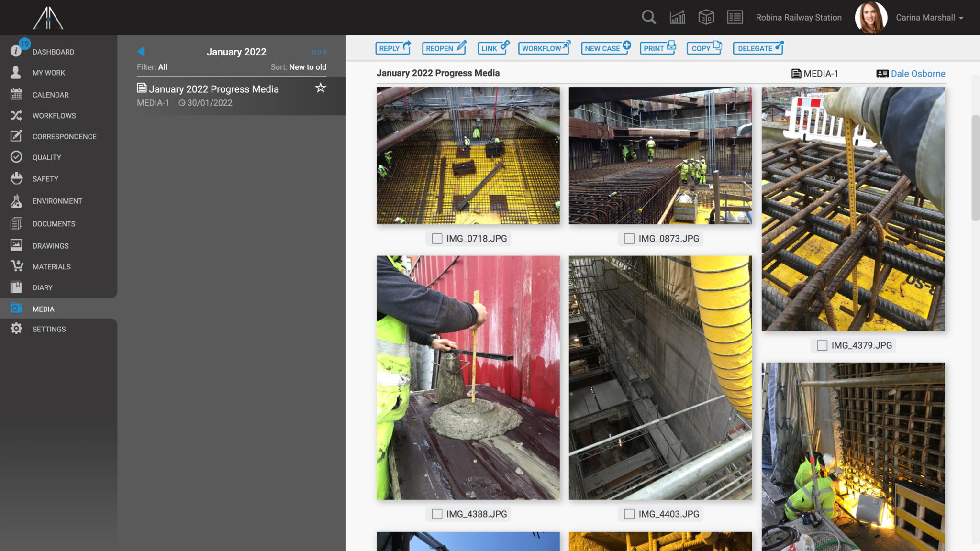Click the Delegate button

tap(758, 48)
